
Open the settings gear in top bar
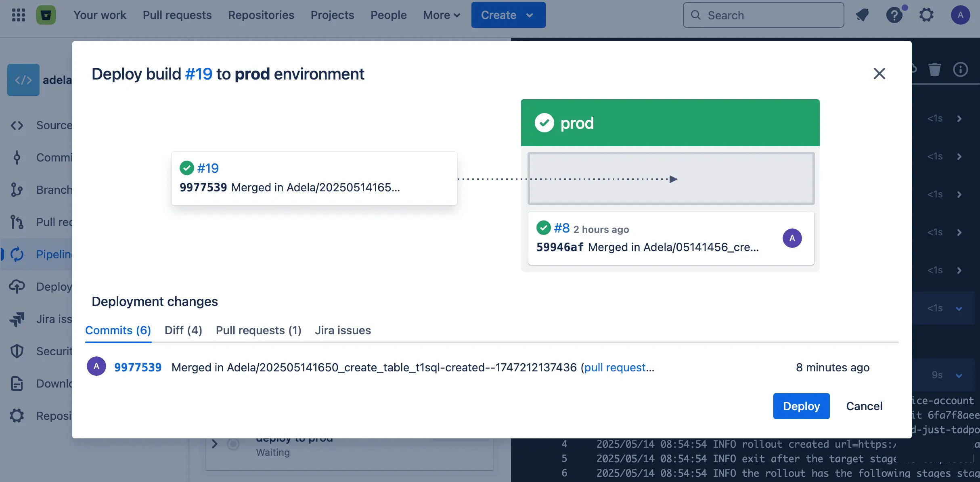pos(926,15)
